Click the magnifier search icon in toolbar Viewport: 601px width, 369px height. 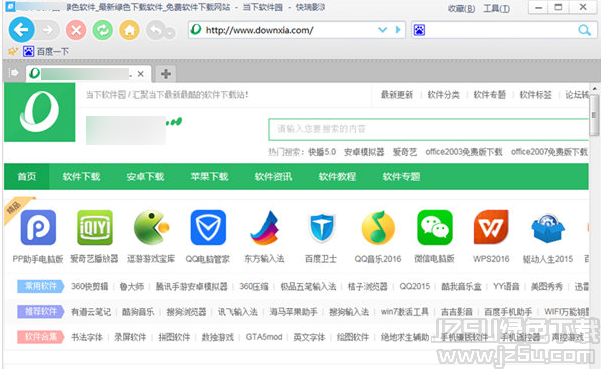pyautogui.click(x=585, y=30)
